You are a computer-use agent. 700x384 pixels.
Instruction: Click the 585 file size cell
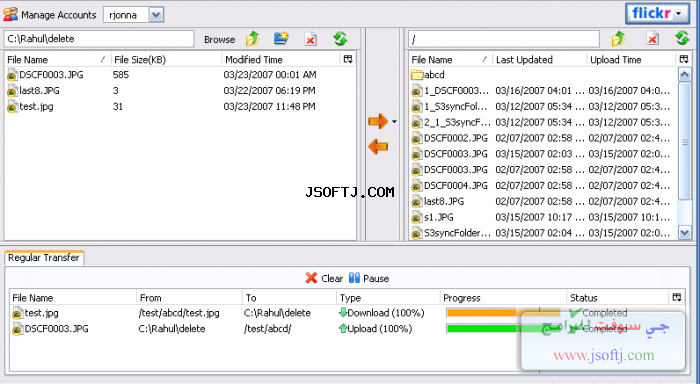(121, 75)
